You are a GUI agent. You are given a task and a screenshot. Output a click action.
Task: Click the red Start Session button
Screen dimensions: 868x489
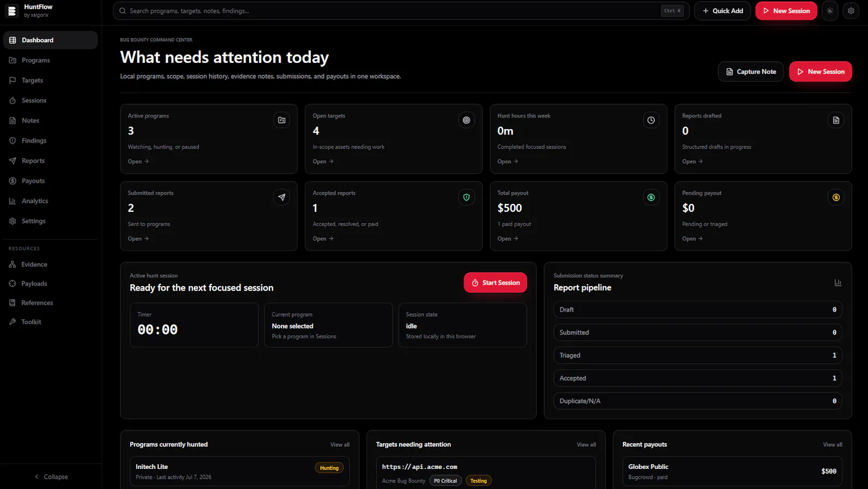495,282
